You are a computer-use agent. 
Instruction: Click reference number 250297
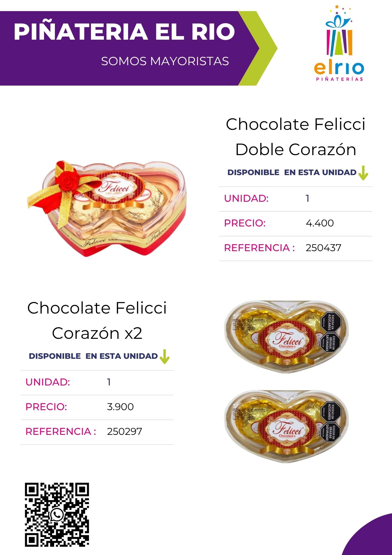pos(124,432)
